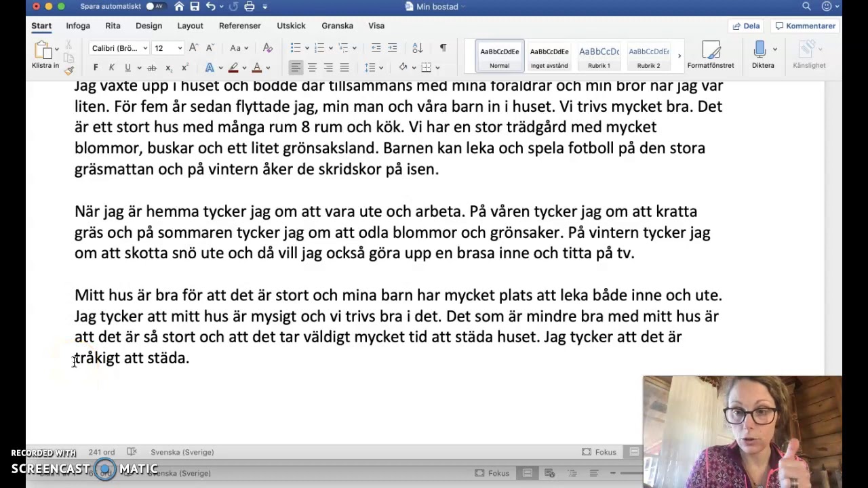Screen dimensions: 868x488
Task: Cut selection with the scissors icon
Action: [68, 45]
